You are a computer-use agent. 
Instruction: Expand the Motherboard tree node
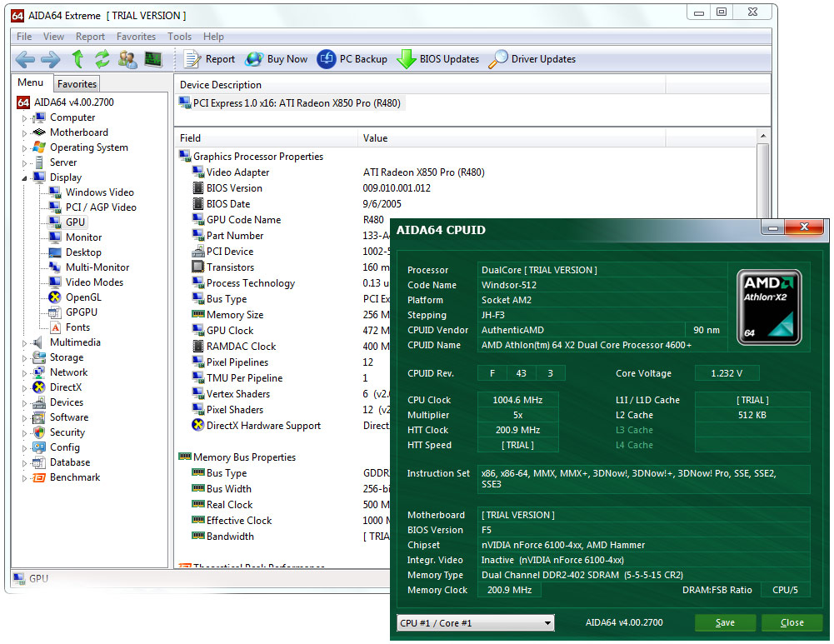click(24, 133)
